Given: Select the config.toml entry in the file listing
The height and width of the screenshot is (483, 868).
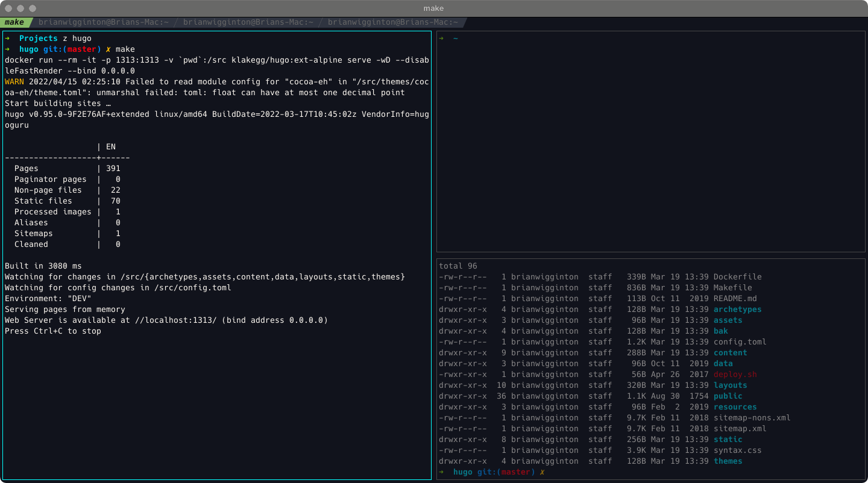Looking at the screenshot, I should [740, 342].
